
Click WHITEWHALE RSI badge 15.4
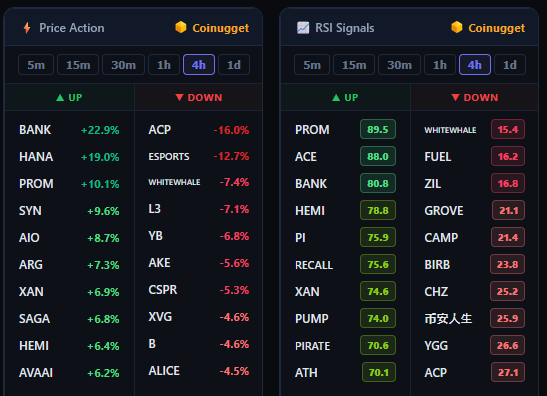(x=508, y=129)
